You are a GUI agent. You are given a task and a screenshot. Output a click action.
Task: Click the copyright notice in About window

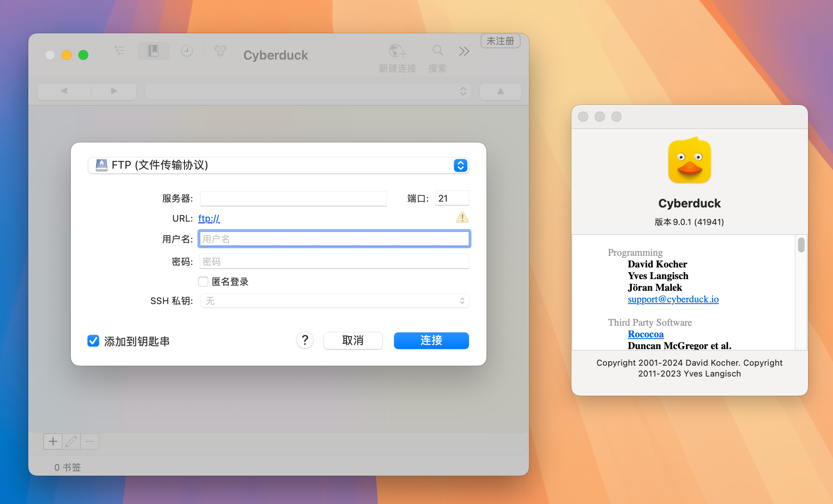689,368
